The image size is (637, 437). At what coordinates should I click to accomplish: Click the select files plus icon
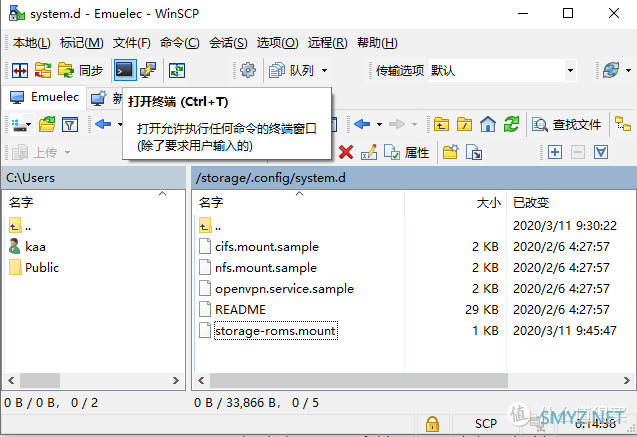555,152
